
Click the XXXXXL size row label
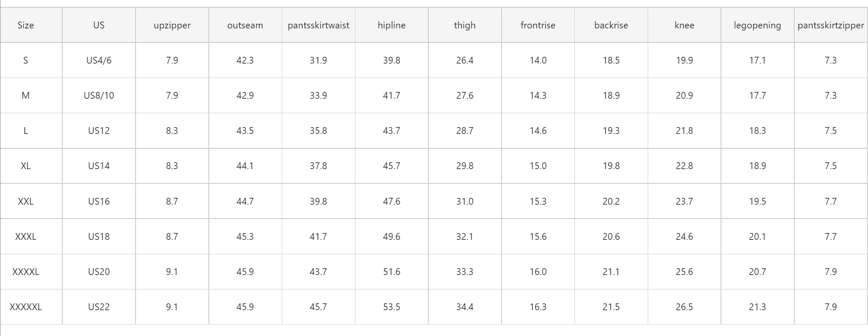[25, 307]
